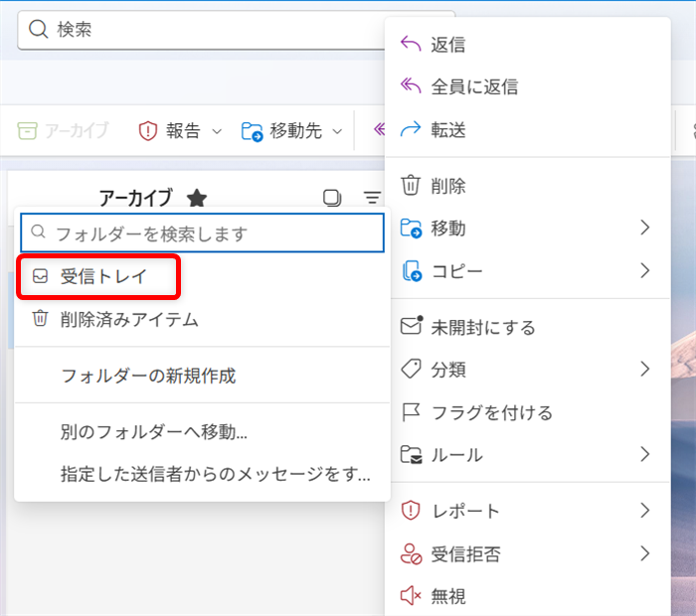Click the Reply (返信) arrow icon
Viewport: 696px width, 616px height.
point(410,44)
